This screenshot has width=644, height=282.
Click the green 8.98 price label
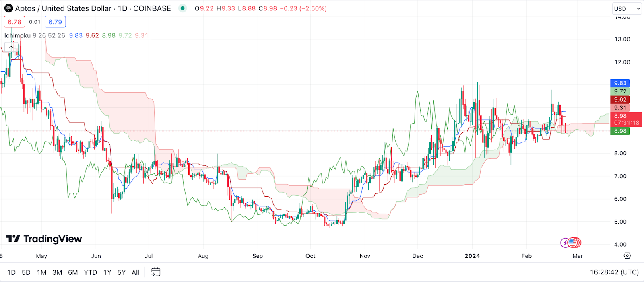tap(620, 131)
